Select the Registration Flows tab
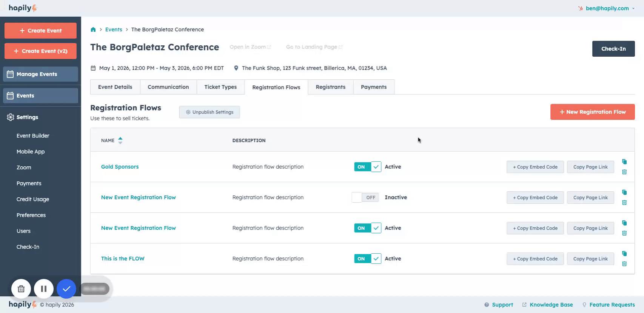 click(276, 87)
